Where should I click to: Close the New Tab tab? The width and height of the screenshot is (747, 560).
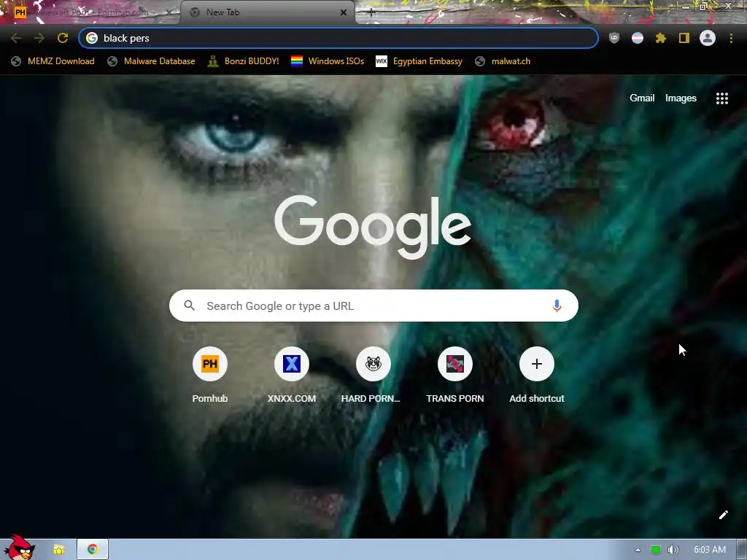click(344, 12)
